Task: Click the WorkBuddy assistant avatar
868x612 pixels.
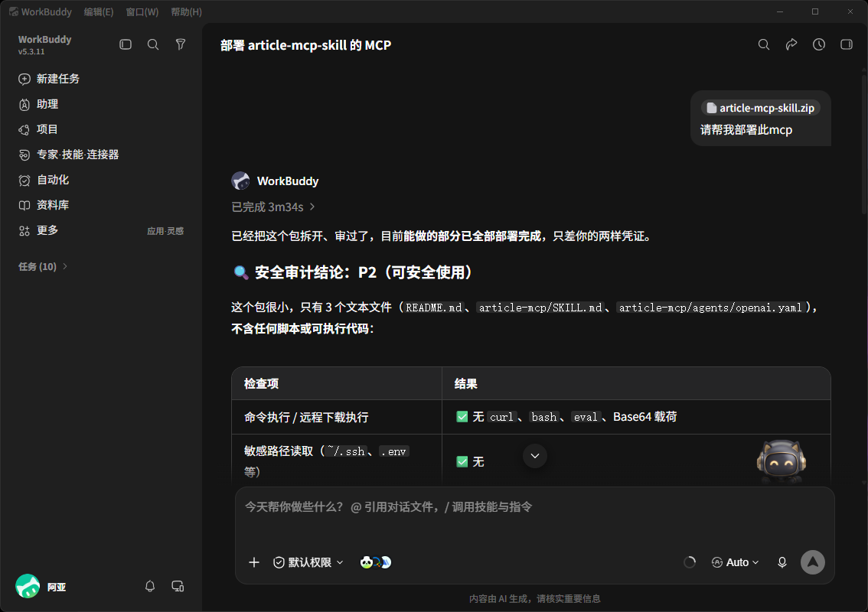Action: (240, 181)
